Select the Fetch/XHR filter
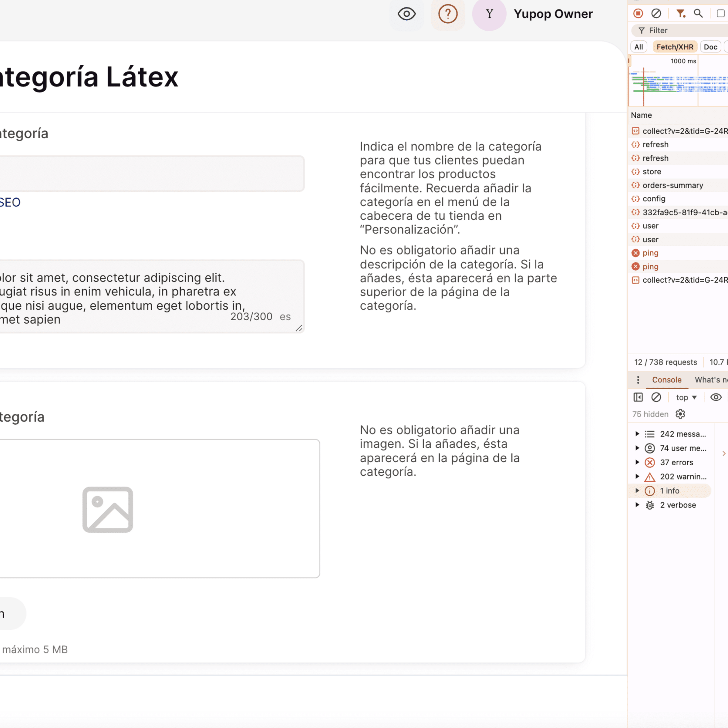The image size is (728, 728). point(675,47)
